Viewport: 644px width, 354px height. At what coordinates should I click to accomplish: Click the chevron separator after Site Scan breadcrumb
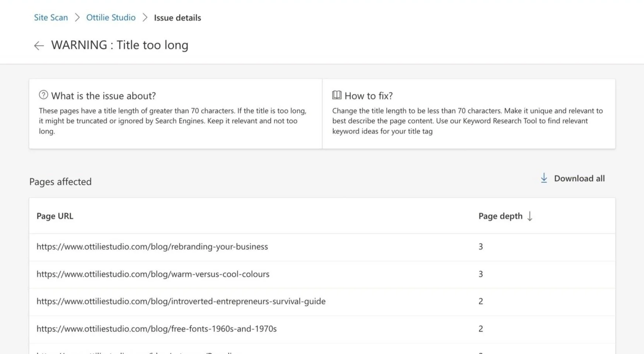(x=77, y=17)
